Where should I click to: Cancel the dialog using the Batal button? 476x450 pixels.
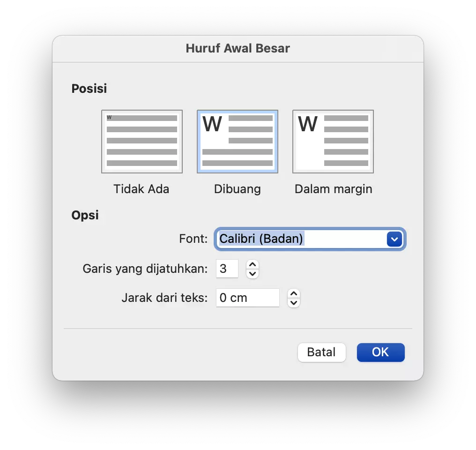(x=321, y=352)
